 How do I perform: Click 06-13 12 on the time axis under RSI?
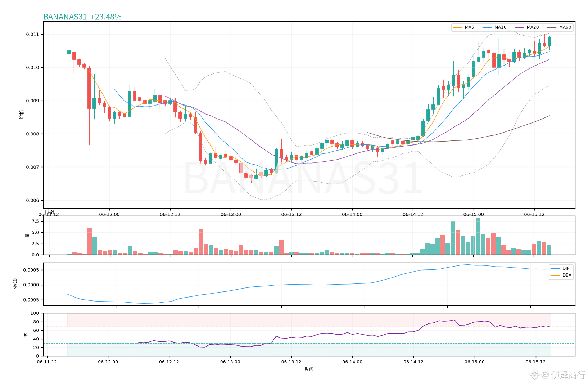(x=291, y=362)
